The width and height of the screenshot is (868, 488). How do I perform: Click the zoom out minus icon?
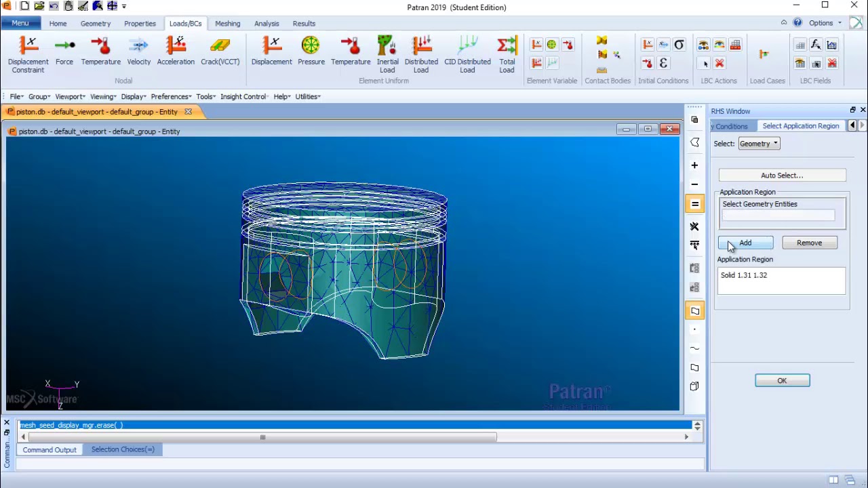[x=694, y=184]
